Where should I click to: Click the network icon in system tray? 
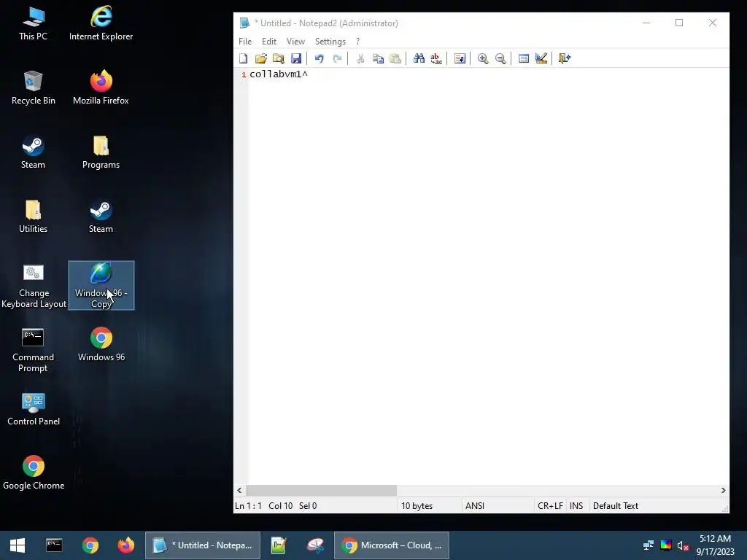[649, 545]
